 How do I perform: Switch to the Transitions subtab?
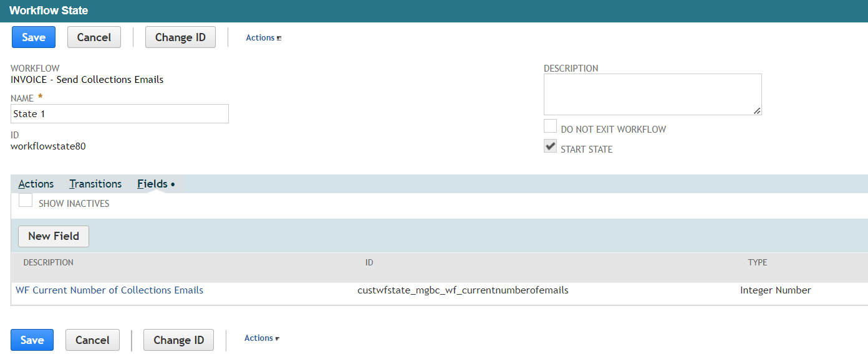click(95, 184)
